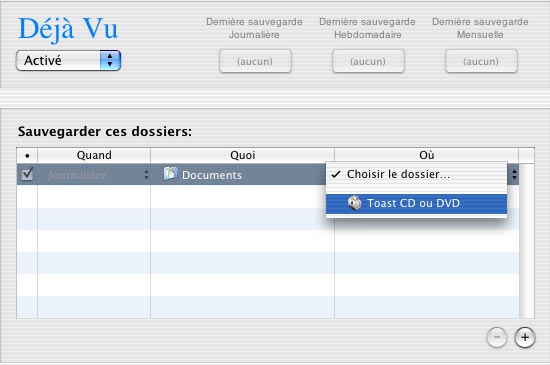Click the Documents folder icon
This screenshot has width=550, height=365.
[170, 174]
